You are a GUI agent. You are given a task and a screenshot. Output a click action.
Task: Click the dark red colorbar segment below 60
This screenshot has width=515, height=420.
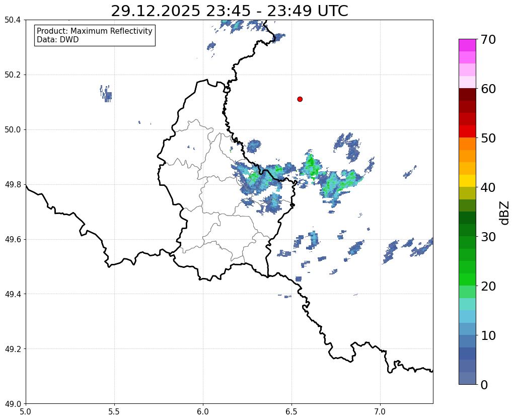467,95
